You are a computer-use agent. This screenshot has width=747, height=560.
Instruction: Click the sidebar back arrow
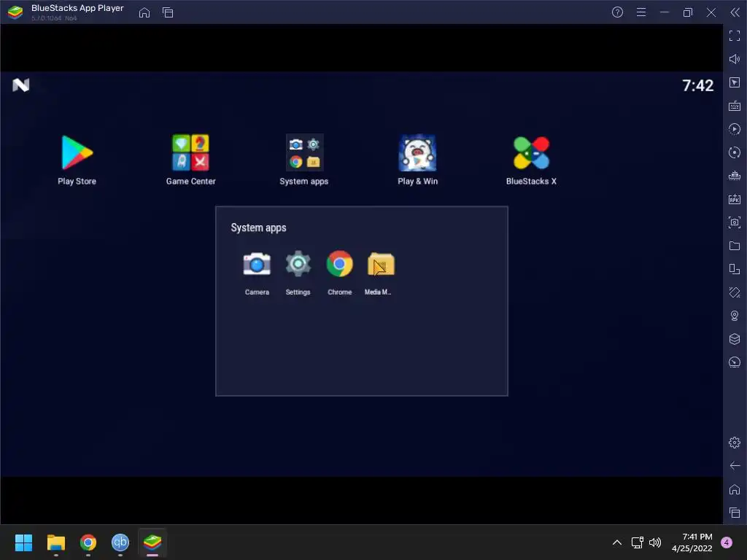coord(735,466)
